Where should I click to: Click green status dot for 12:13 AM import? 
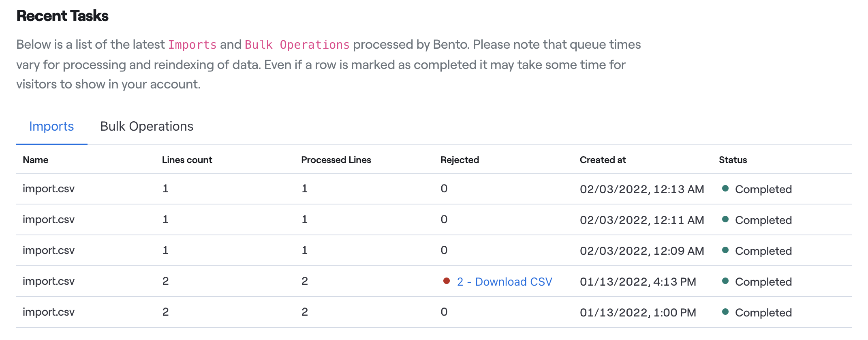coord(726,188)
